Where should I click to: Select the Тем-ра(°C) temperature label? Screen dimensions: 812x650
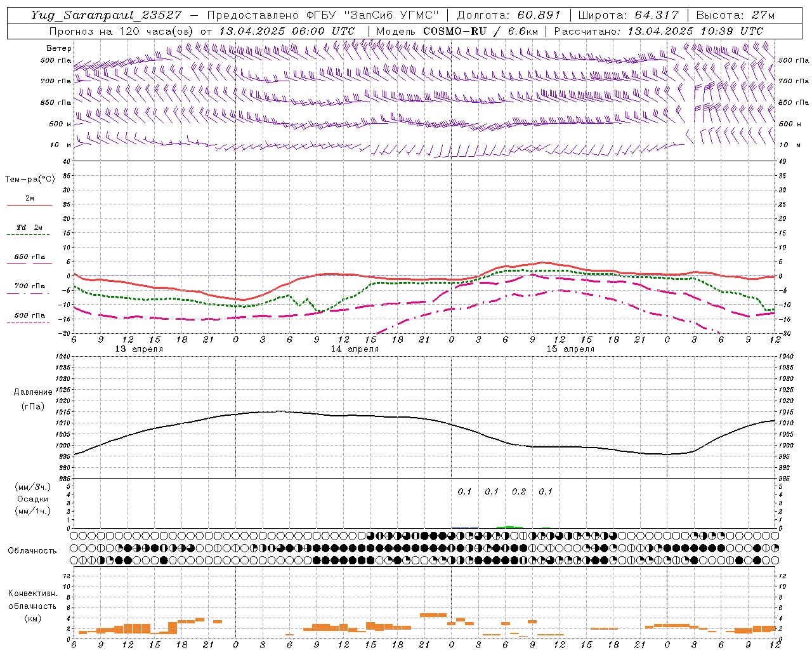30,180
